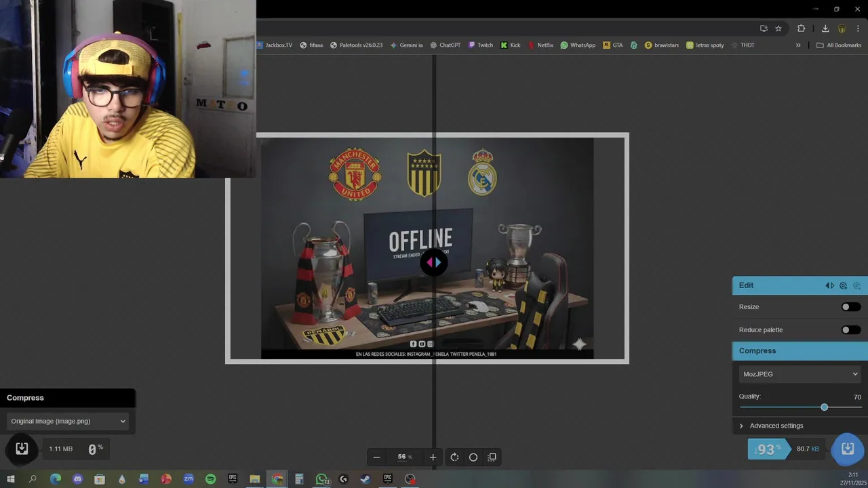The width and height of the screenshot is (868, 488).
Task: Open the brawlstars bookmark
Action: (662, 45)
